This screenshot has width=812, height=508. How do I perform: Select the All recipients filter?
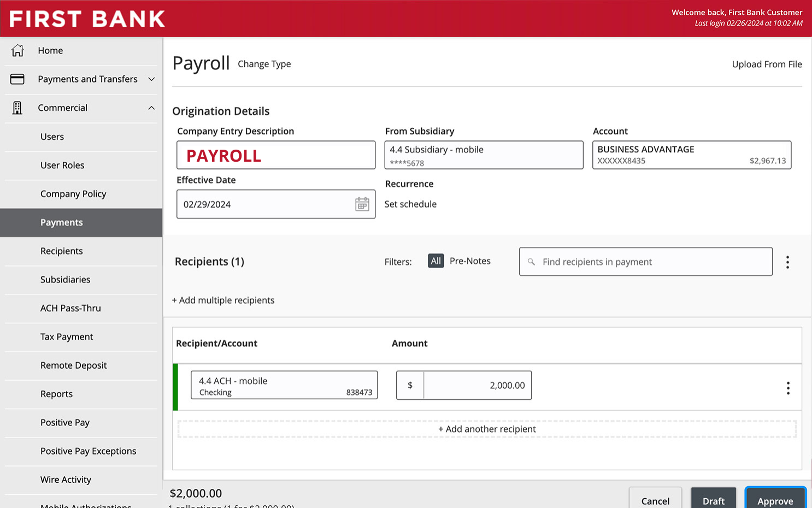coord(436,261)
